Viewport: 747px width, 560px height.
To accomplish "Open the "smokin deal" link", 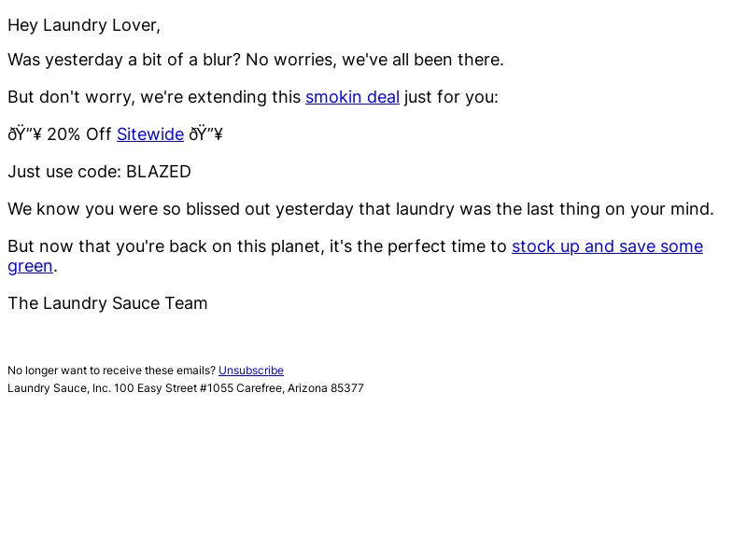I will 352,97.
